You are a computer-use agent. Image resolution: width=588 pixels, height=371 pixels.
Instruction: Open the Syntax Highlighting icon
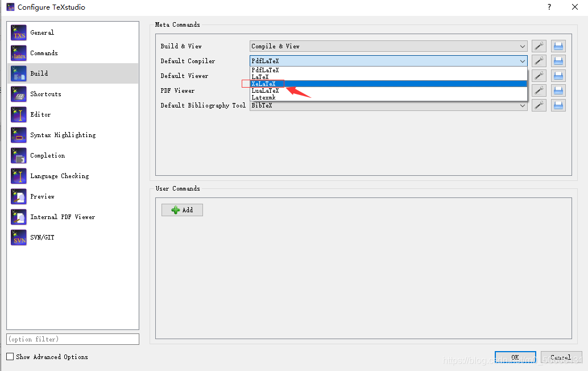pos(19,135)
